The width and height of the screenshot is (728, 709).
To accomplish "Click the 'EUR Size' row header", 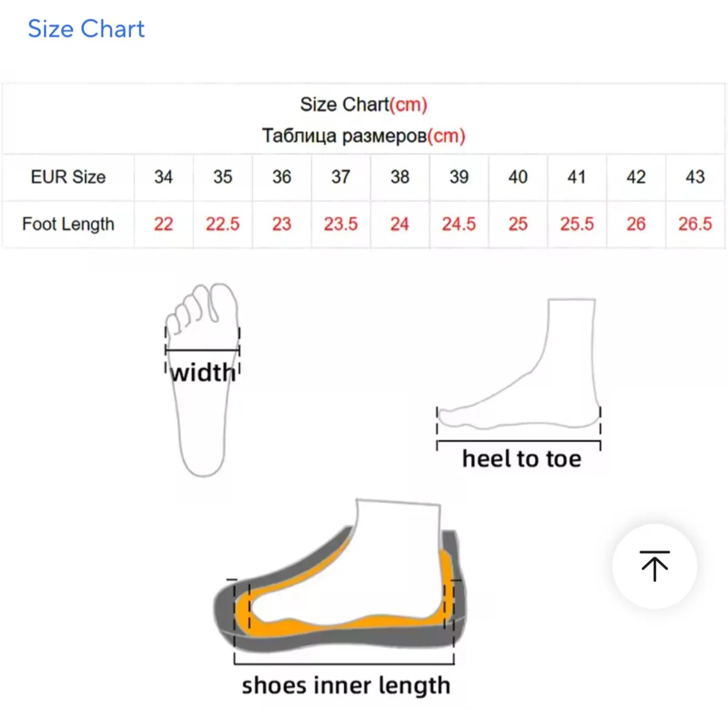I will pos(68,177).
